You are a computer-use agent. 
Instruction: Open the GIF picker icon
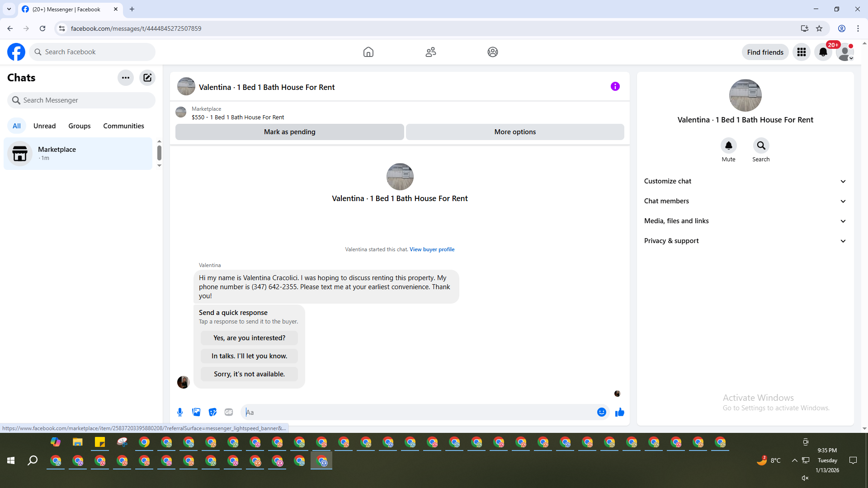(x=229, y=412)
